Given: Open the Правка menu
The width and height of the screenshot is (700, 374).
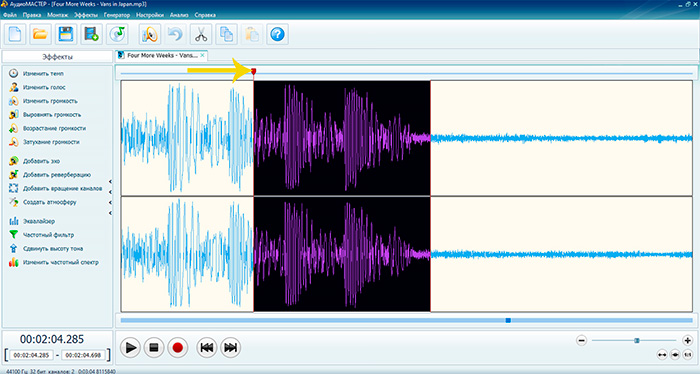Looking at the screenshot, I should 32,15.
